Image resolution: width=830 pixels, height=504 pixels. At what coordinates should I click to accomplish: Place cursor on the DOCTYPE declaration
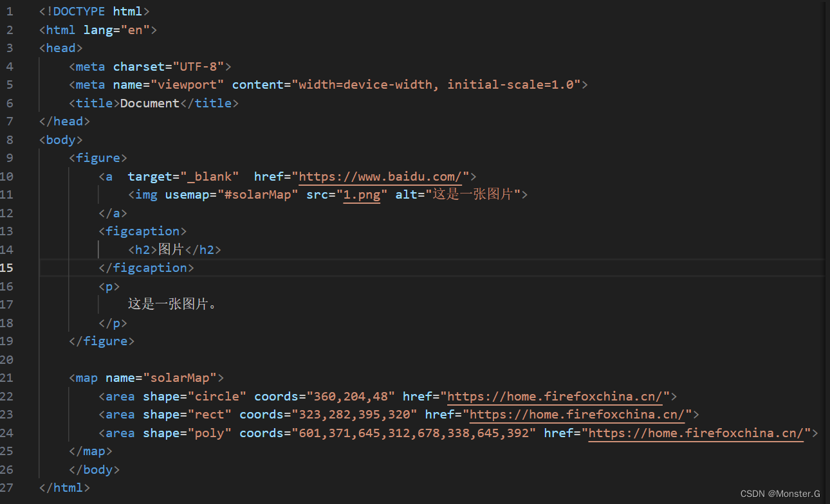[x=79, y=11]
